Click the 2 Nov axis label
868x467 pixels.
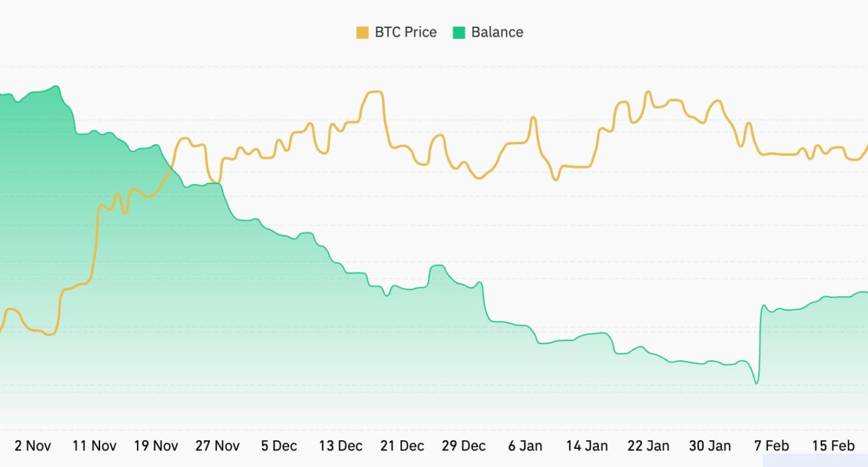[33, 446]
